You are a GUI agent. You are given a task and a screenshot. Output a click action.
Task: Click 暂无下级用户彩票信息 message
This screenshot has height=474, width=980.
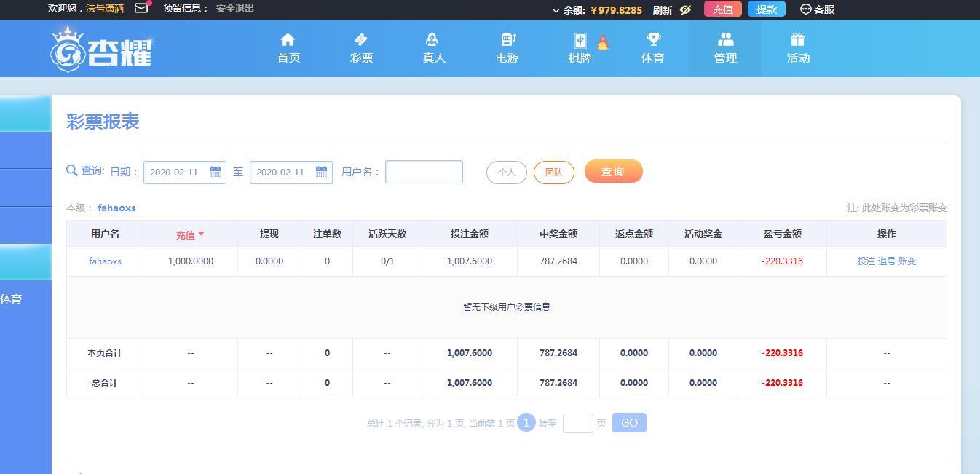(507, 307)
